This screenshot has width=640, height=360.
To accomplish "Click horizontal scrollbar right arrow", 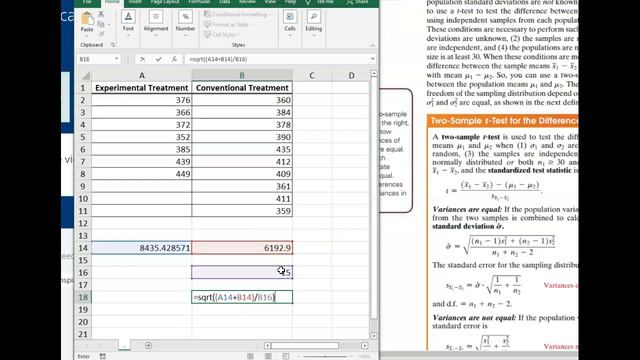I will pos(364,345).
